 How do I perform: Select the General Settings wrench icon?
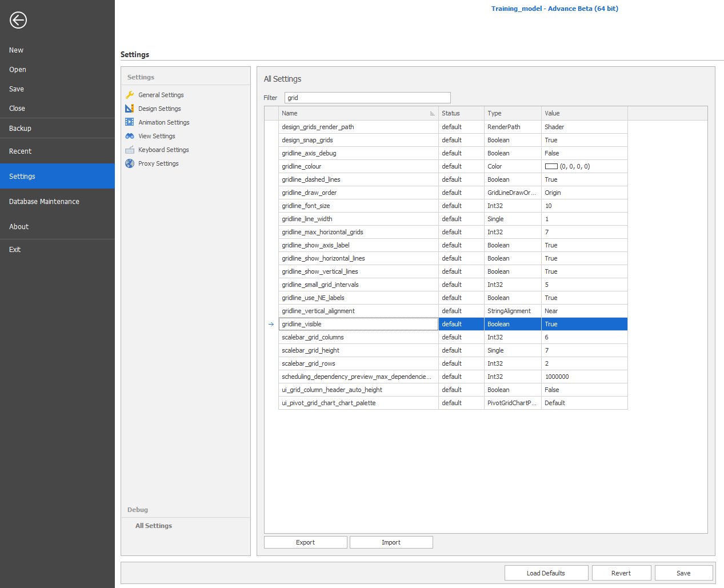tap(130, 95)
